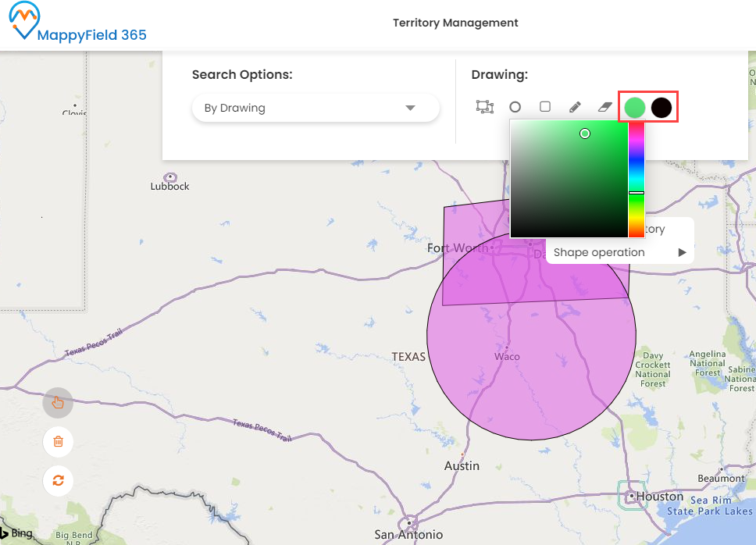
Task: Click the Waco label on the map
Action: (507, 357)
